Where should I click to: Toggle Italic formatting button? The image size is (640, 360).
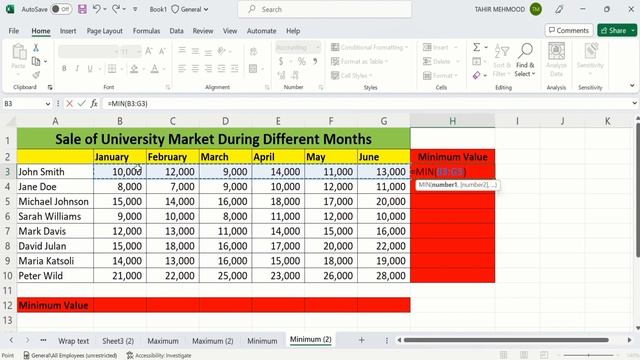tap(77, 69)
